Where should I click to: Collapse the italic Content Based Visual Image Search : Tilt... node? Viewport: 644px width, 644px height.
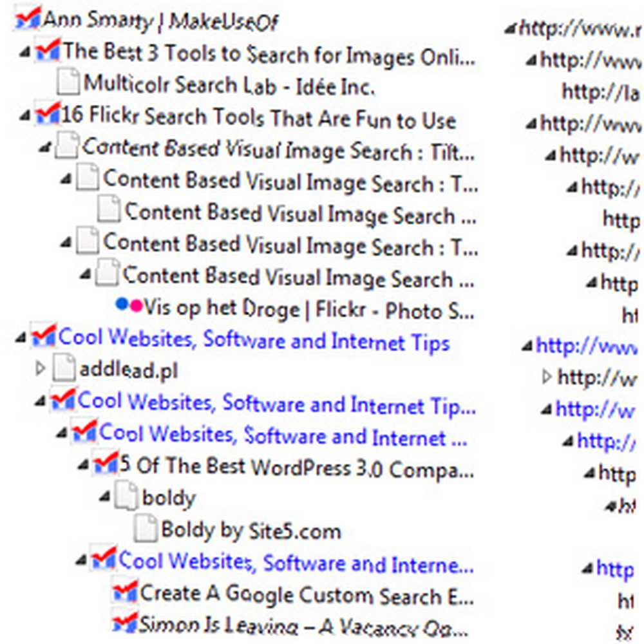click(x=45, y=147)
